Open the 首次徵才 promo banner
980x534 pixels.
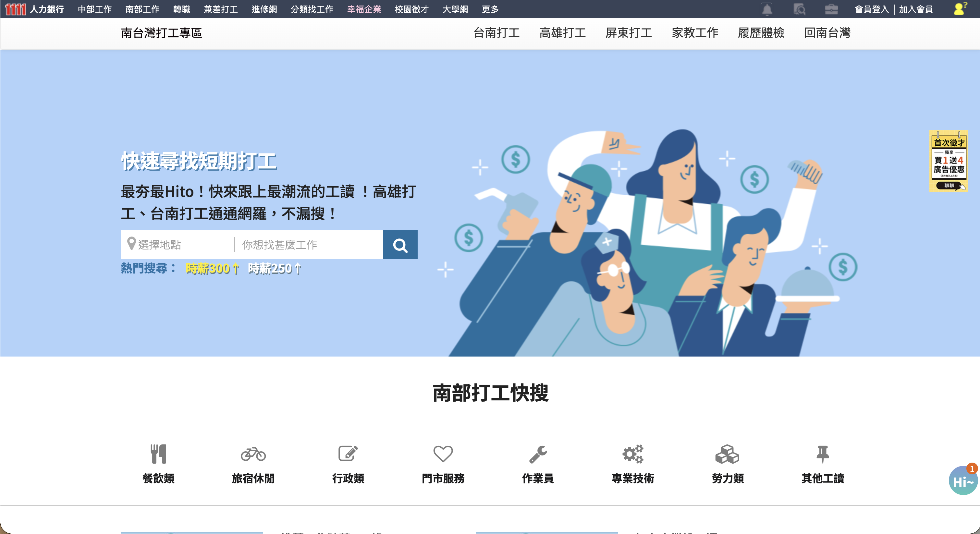click(949, 161)
